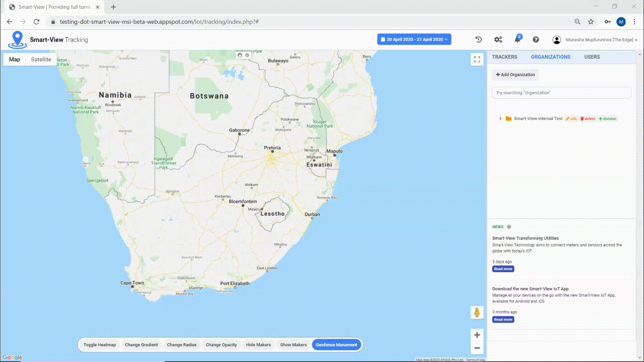Select the circle drawing tool on map
Image resolution: width=644 pixels, height=362 pixels.
tap(247, 55)
